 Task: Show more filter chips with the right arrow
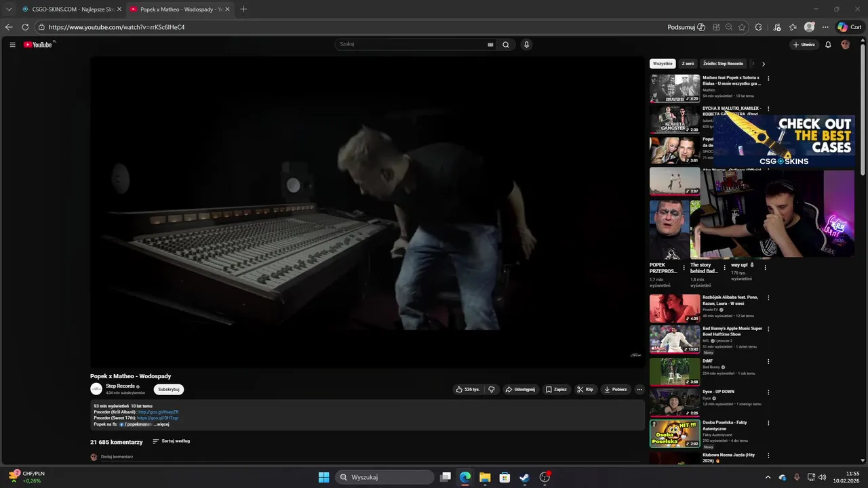[763, 64]
